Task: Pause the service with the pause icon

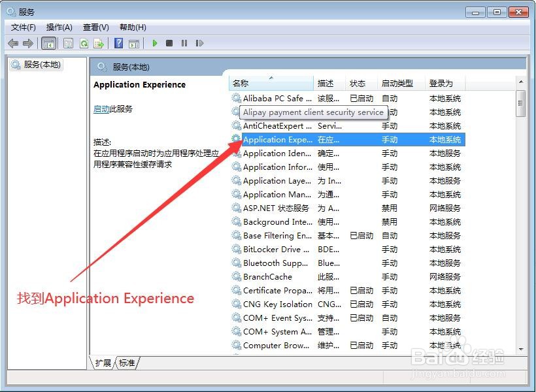Action: 184,43
